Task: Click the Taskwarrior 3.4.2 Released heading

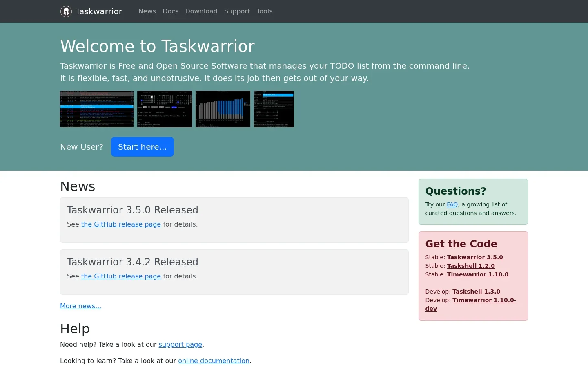Action: (x=133, y=262)
